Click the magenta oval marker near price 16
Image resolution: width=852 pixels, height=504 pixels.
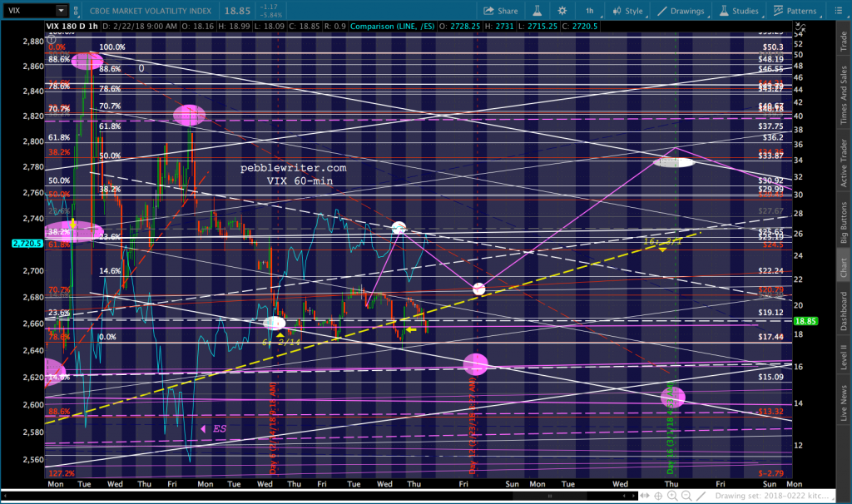pos(475,364)
